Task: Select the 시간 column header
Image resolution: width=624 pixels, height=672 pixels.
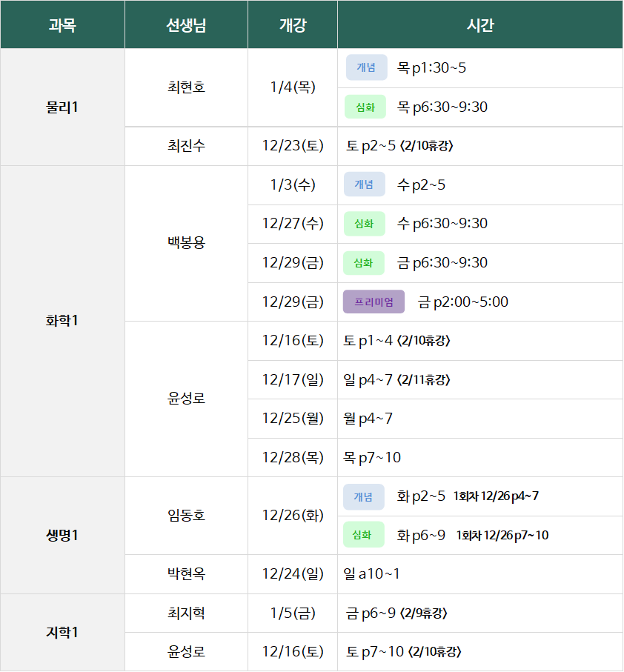Action: pos(480,25)
